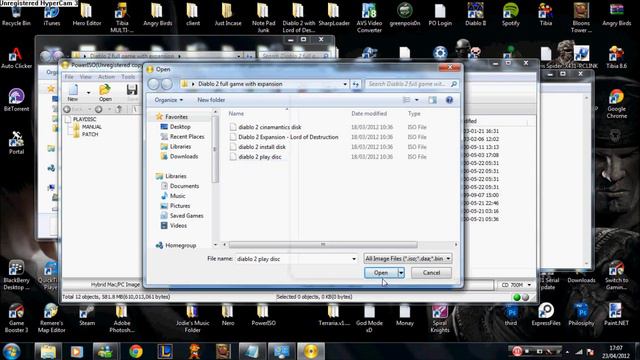Click the Open button in the dialog
The image size is (640, 360).
(x=381, y=273)
